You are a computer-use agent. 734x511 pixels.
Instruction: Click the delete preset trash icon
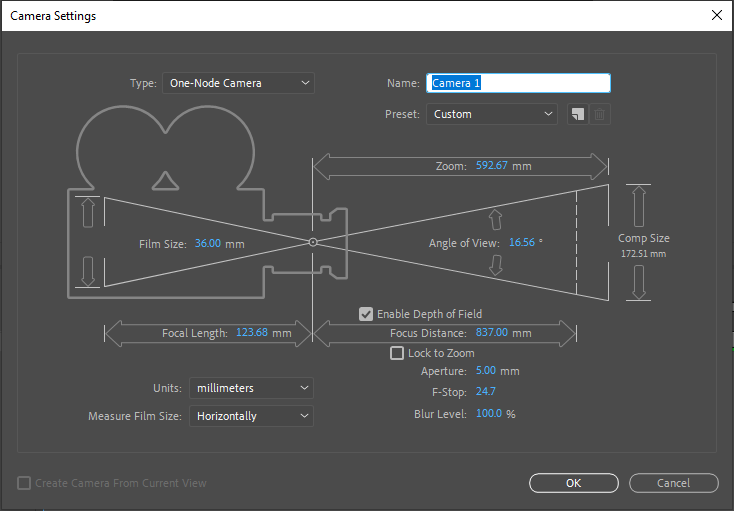point(600,114)
